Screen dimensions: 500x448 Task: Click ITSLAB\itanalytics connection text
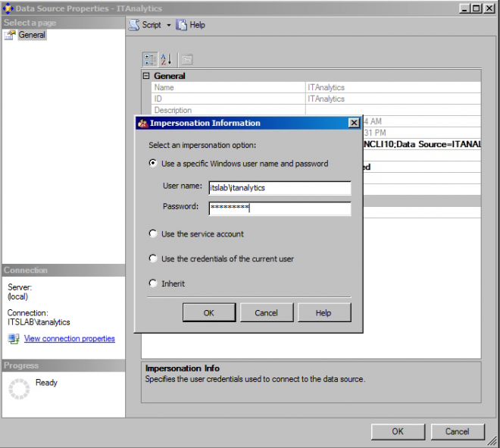tap(39, 322)
